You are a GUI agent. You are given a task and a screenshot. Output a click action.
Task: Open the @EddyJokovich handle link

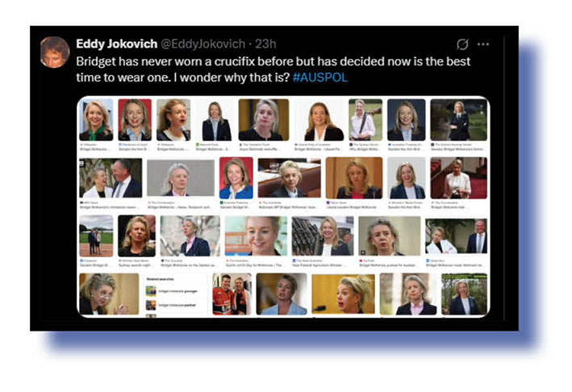pyautogui.click(x=202, y=44)
